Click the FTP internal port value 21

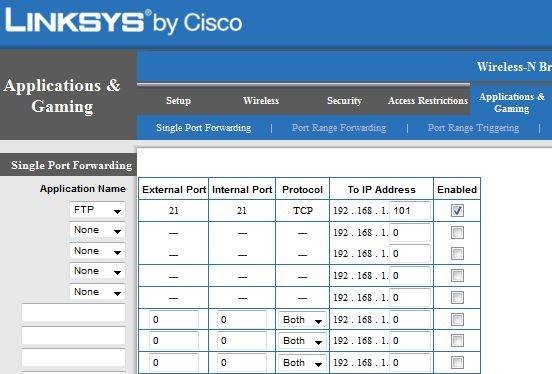242,211
